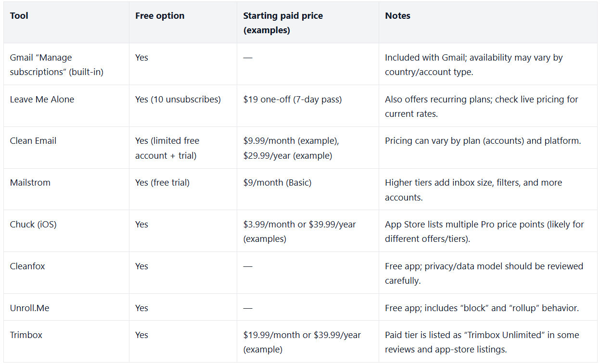Screen dimensions: 600x364
Task: Click the "Leave Me Alone" tool name
Action: (42, 100)
